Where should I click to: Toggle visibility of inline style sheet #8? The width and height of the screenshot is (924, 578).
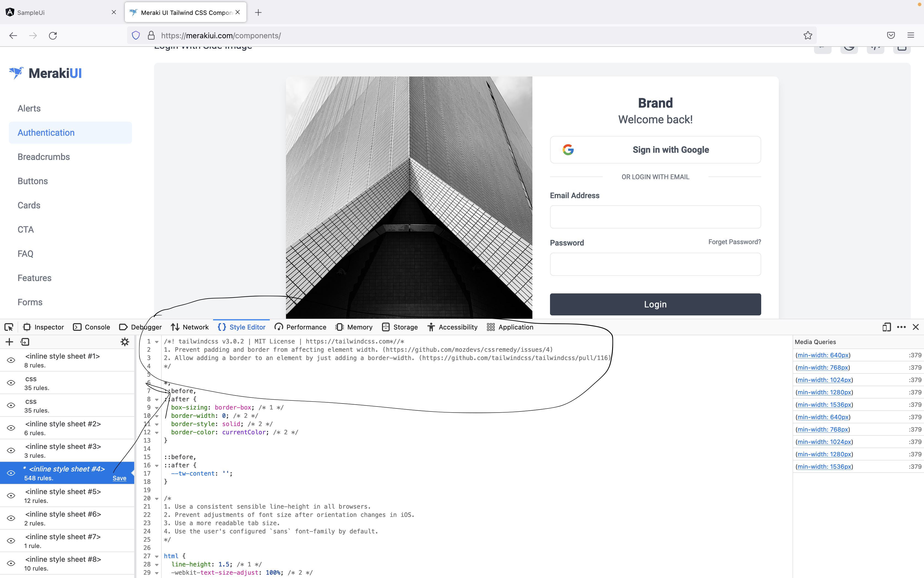click(x=11, y=563)
